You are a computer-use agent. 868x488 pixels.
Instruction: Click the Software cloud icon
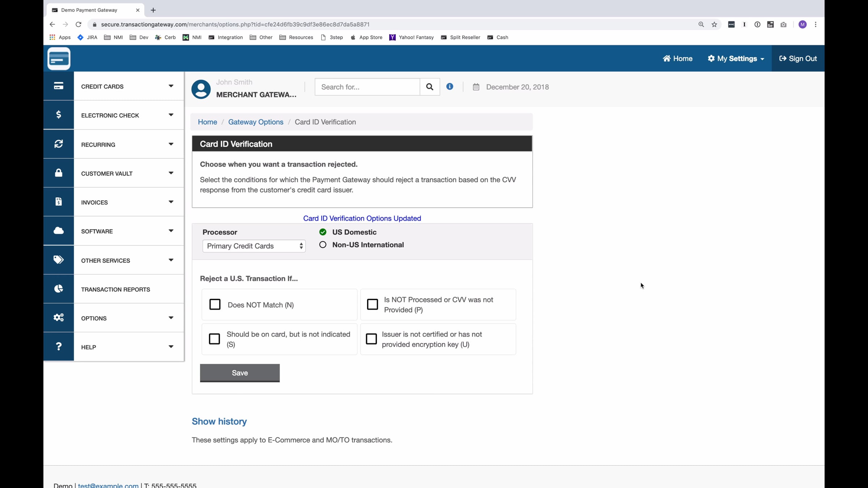coord(59,231)
